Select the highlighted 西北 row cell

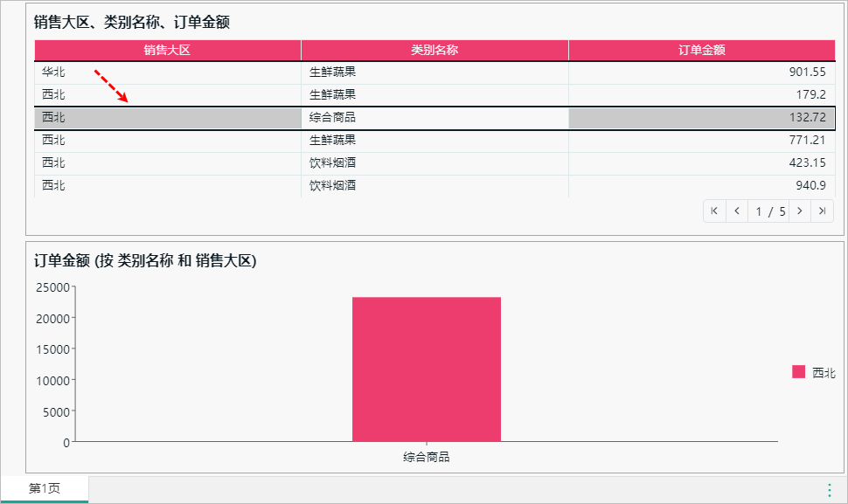(167, 118)
